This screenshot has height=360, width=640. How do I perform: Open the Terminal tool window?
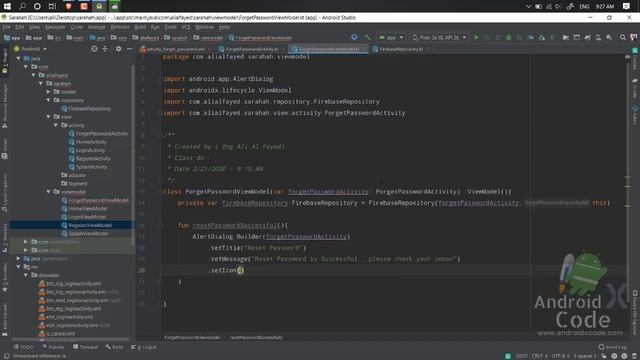(x=85, y=347)
